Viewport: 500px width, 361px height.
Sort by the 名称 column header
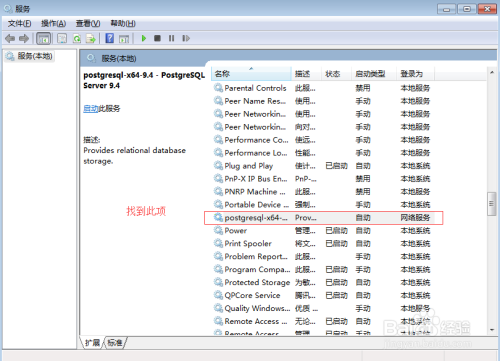[251, 74]
